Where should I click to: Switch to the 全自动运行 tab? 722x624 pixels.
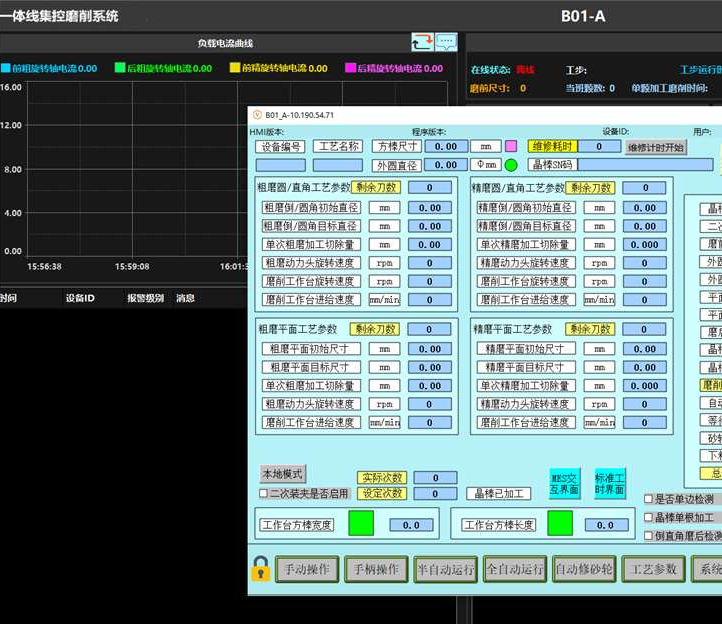pyautogui.click(x=514, y=569)
